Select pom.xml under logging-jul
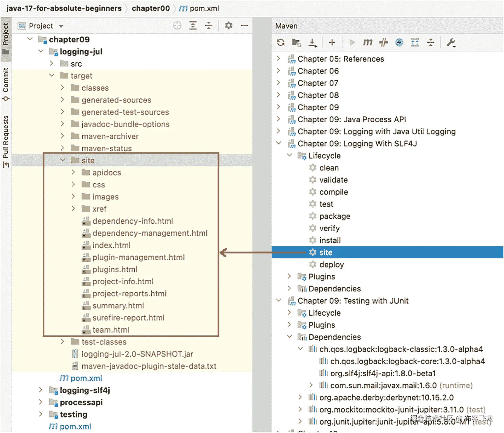504x433 pixels. pos(86,378)
